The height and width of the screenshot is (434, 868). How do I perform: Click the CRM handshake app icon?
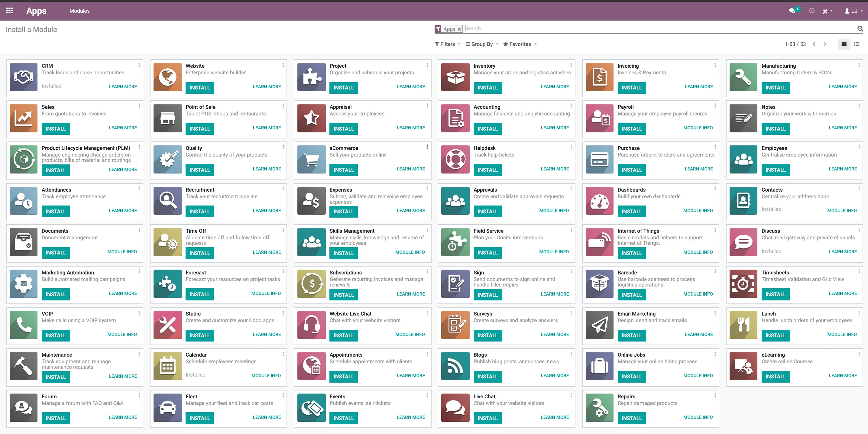coord(23,77)
